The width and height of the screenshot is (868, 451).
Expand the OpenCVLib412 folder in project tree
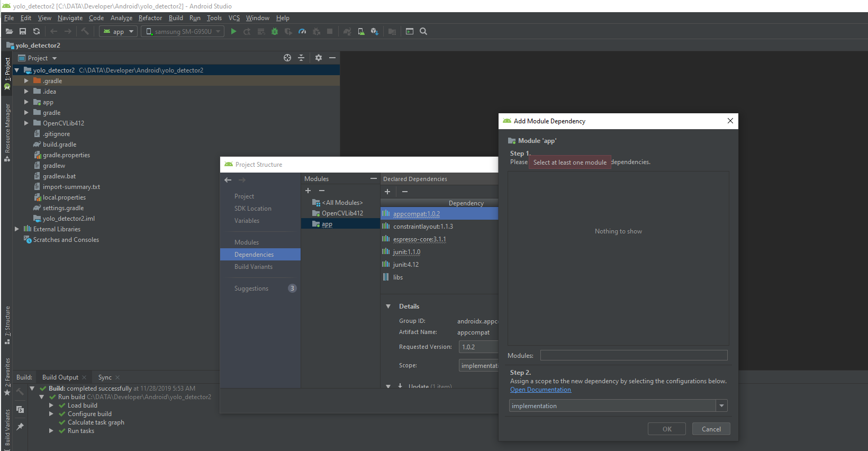pos(26,123)
